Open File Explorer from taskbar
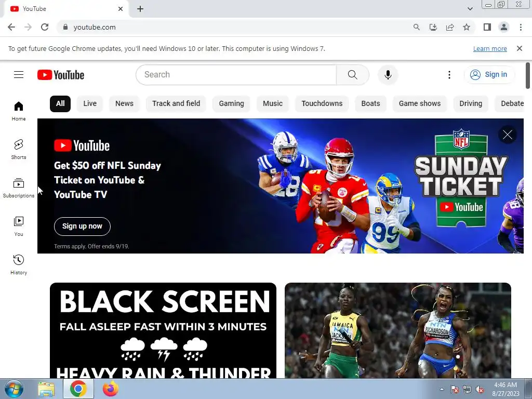The image size is (532, 399). point(46,389)
